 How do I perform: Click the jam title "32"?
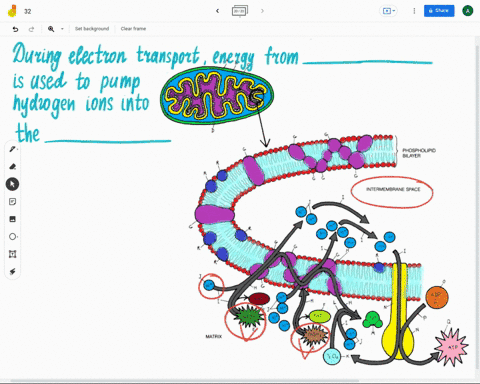coord(28,11)
